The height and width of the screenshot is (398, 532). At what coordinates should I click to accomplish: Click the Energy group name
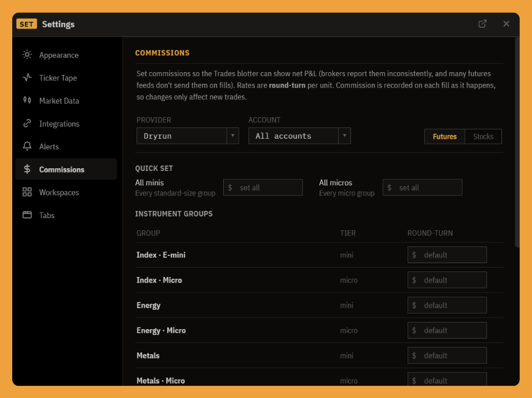point(148,305)
